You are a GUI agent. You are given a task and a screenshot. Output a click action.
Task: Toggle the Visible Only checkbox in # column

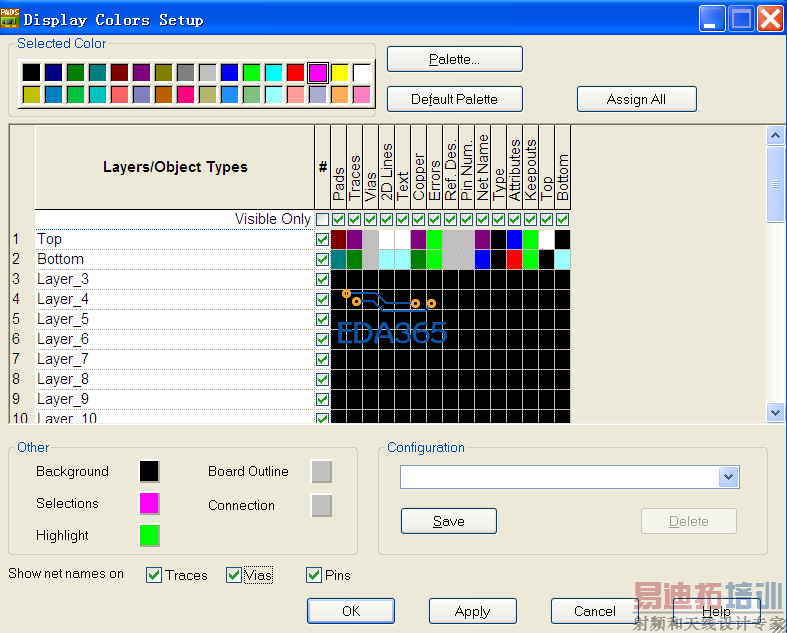tap(323, 219)
